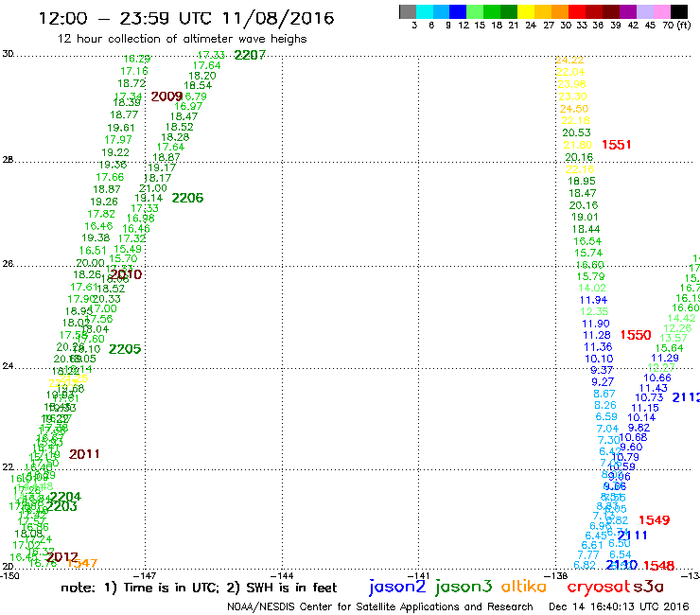Click the 24.50 wave height value
This screenshot has height=615, width=700.
[574, 109]
